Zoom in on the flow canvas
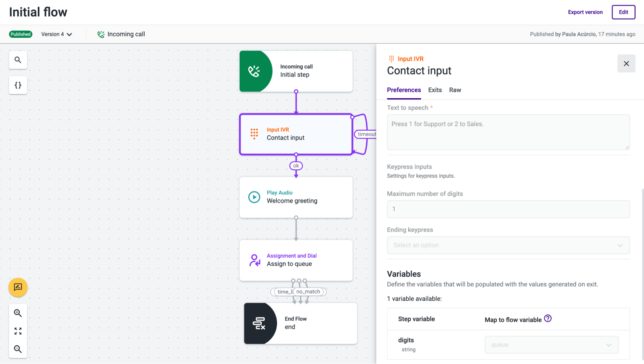Screen dimensions: 644x364 coord(18,313)
